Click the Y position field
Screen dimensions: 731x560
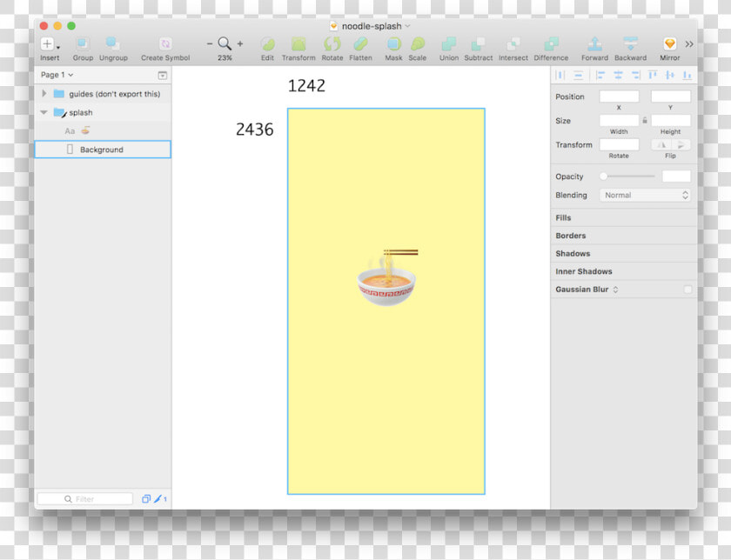click(670, 97)
